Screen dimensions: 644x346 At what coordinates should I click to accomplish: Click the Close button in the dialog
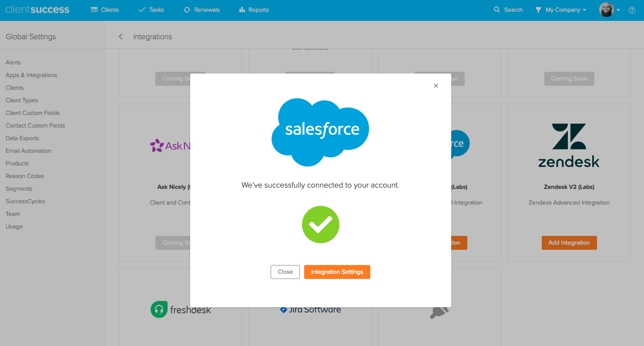coord(285,272)
